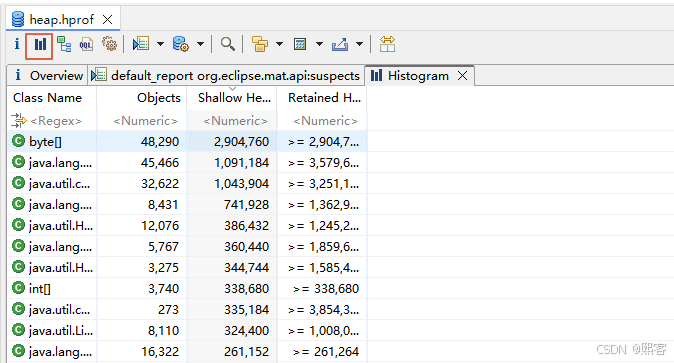This screenshot has height=363, width=674.
Task: Click the shallow heap value 324,400
Action: tap(246, 331)
